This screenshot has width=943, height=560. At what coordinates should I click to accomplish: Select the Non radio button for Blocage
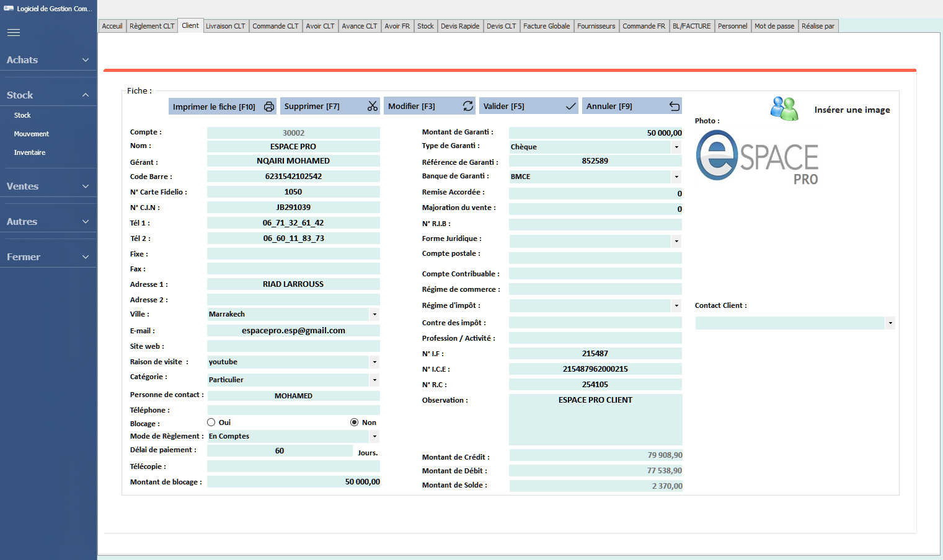[x=354, y=422]
